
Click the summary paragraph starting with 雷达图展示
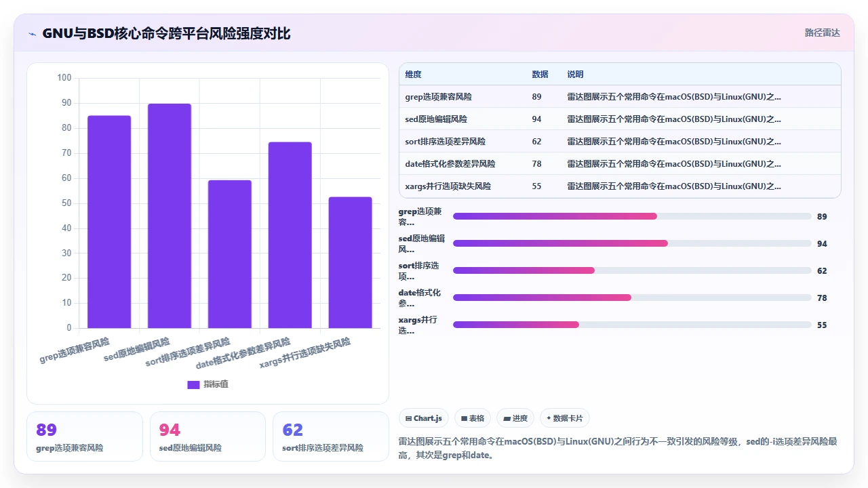[x=619, y=448]
